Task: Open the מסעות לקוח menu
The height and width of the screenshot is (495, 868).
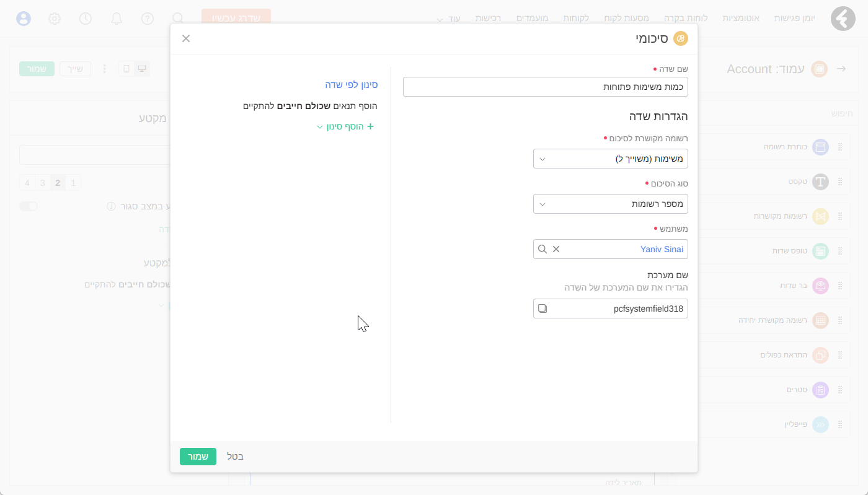Action: (x=627, y=18)
